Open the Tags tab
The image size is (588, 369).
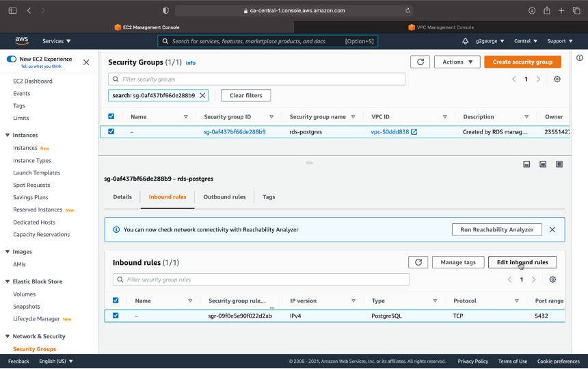tap(269, 196)
